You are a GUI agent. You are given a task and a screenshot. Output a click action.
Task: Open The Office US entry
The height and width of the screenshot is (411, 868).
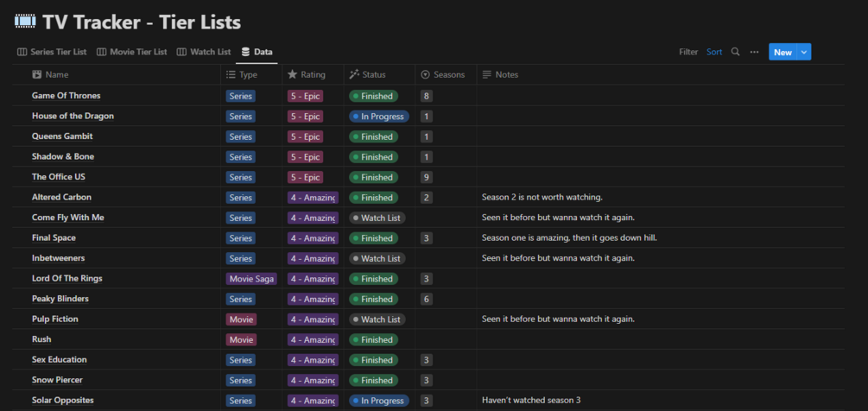58,177
